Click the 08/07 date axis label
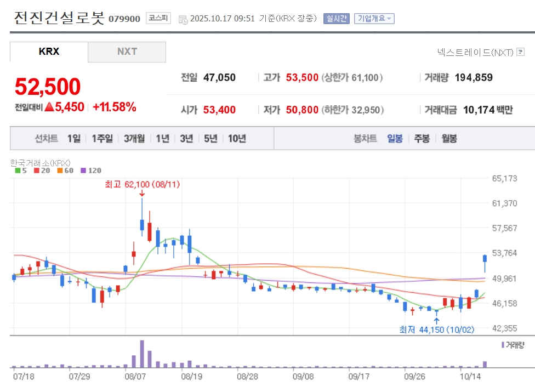Viewport: 535px width, 392px height. pos(135,377)
